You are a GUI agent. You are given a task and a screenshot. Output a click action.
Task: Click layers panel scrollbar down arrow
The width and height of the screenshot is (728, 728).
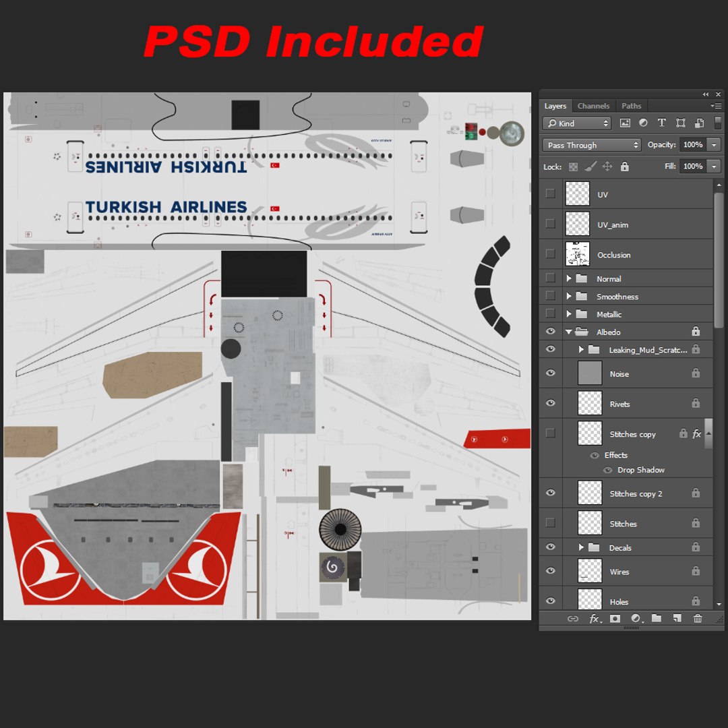tap(719, 605)
